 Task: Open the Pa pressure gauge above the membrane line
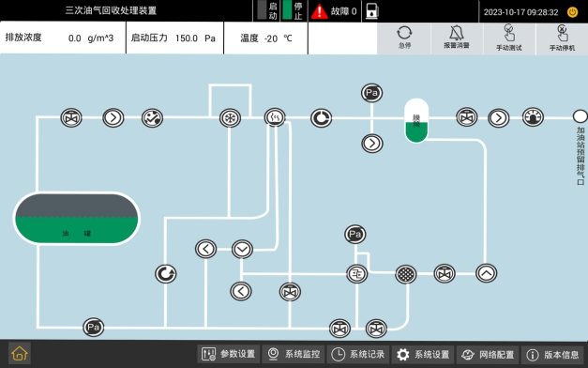pos(372,93)
